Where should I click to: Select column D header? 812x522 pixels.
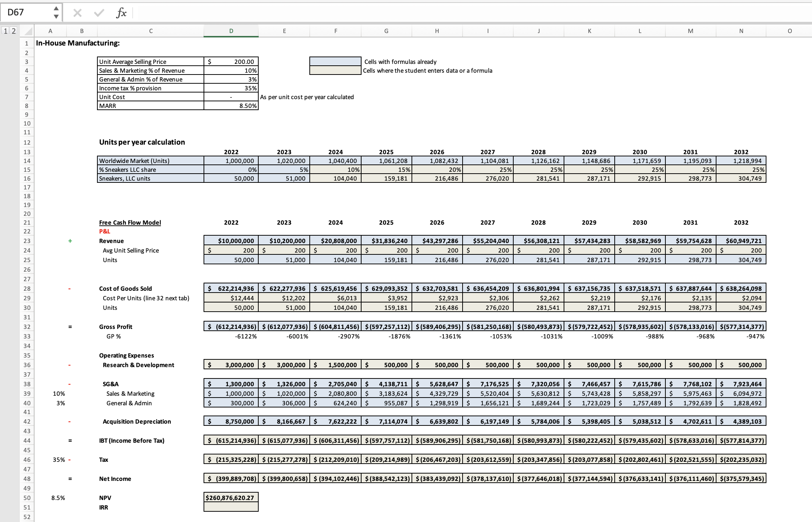[231, 31]
